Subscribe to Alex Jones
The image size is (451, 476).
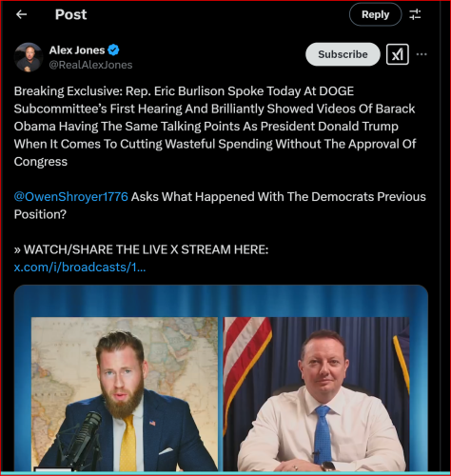click(x=343, y=54)
